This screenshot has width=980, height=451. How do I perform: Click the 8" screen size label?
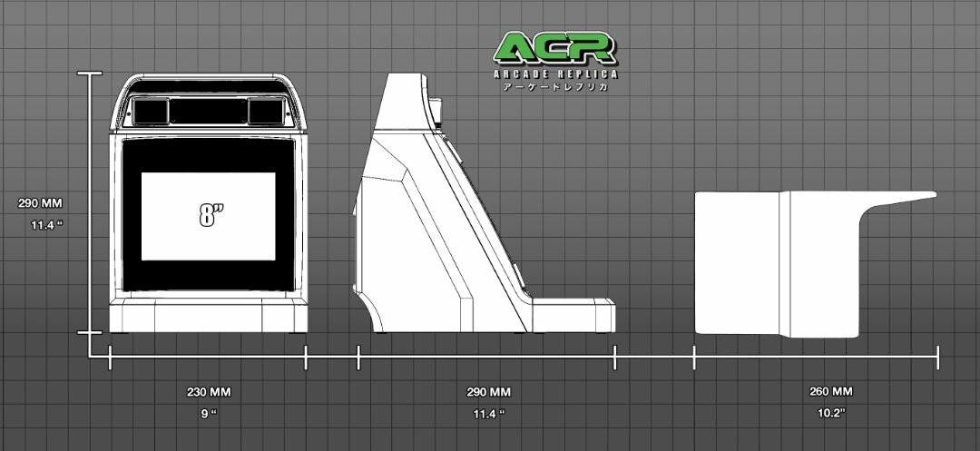(x=211, y=215)
